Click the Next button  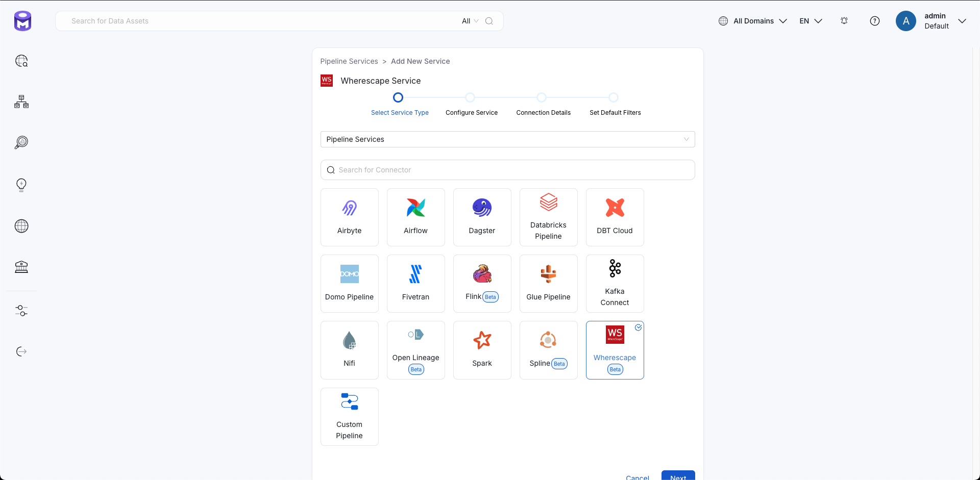[x=678, y=476]
